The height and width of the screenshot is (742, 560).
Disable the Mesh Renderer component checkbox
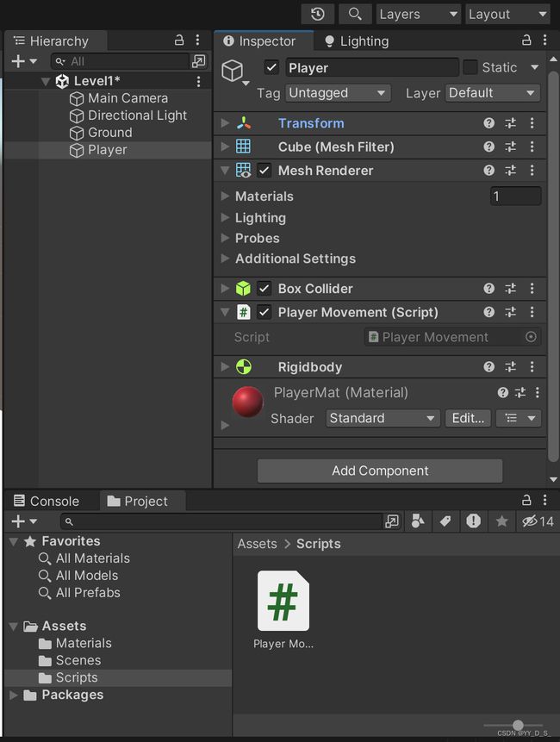[264, 171]
